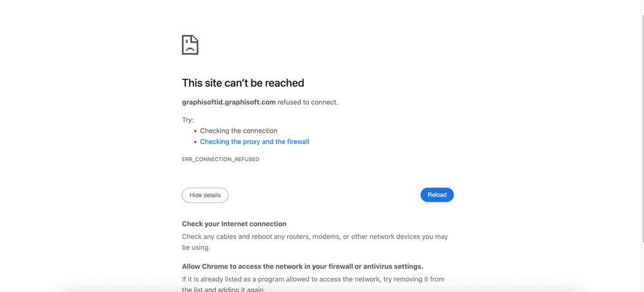
Task: Click the 'If it is already listed' paragraph
Action: click(x=313, y=279)
